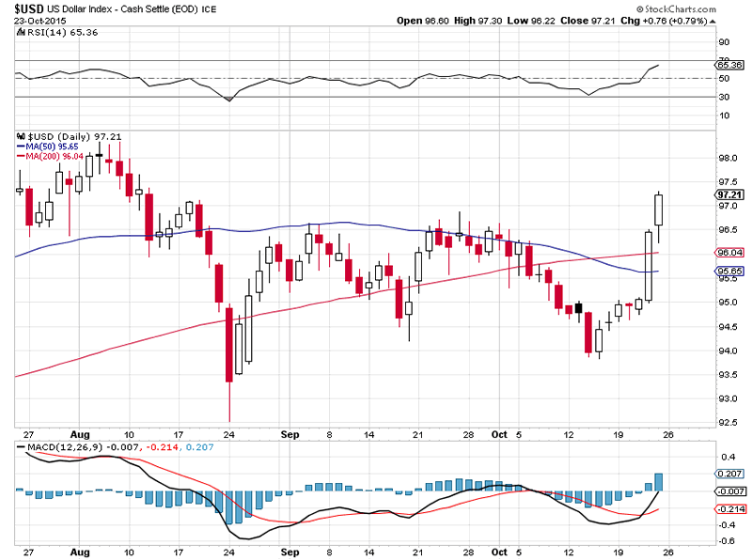The width and height of the screenshot is (752, 560).
Task: Select the Sep marker on the price date axis
Action: coord(290,433)
